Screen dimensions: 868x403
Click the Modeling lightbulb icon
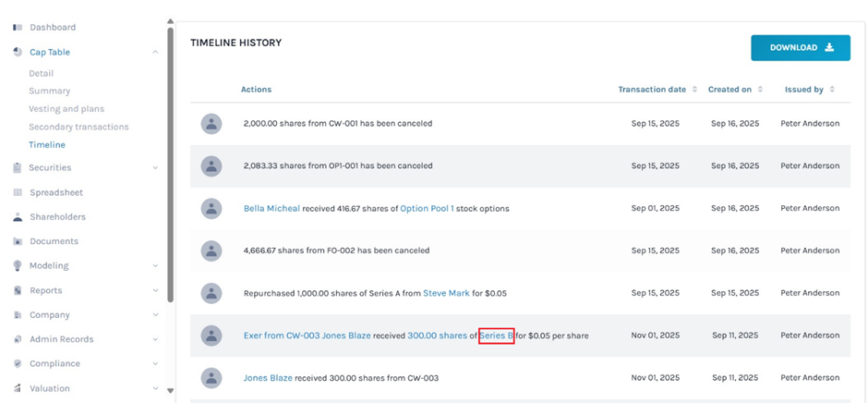point(18,266)
